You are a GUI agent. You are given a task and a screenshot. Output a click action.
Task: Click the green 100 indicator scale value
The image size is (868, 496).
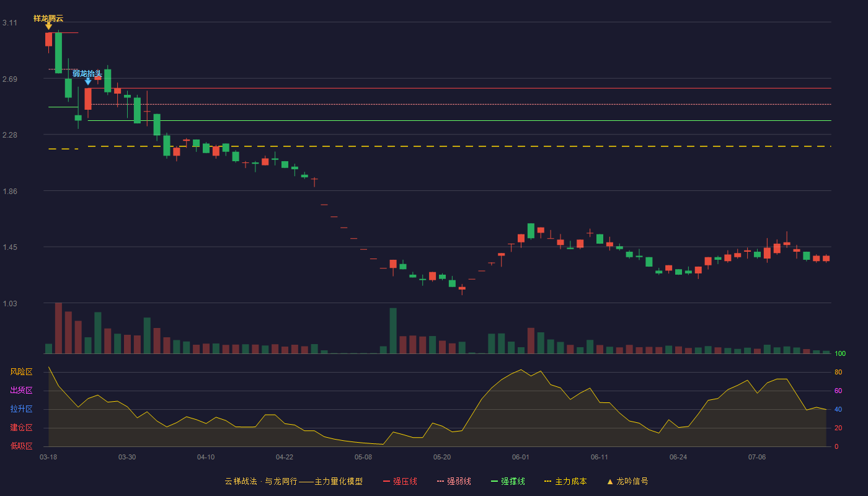pos(840,354)
